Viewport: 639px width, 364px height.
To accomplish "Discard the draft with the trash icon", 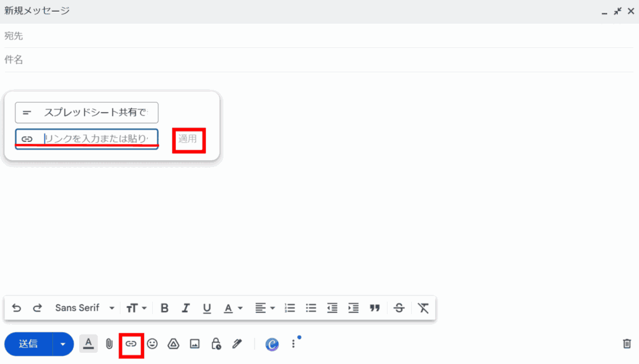I will [627, 343].
